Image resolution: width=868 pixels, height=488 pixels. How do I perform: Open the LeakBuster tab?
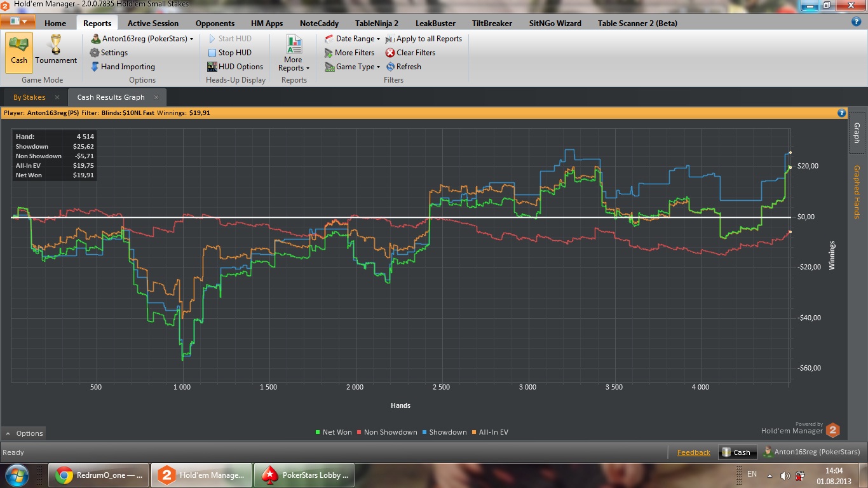coord(435,23)
